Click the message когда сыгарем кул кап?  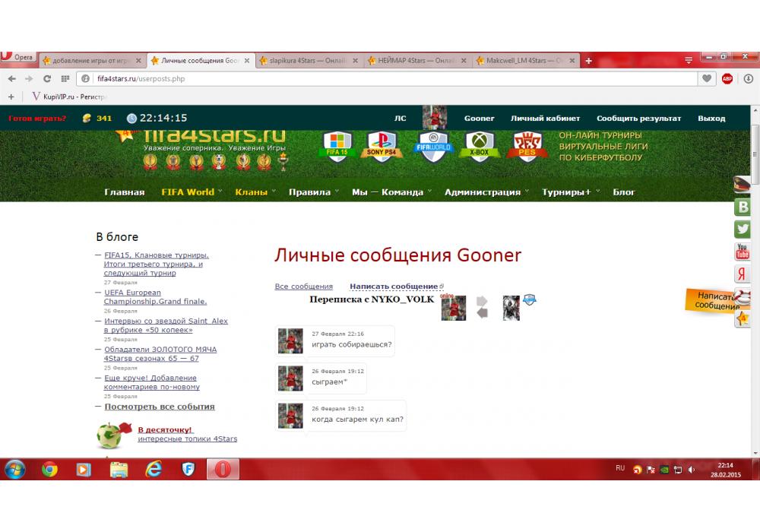click(357, 419)
